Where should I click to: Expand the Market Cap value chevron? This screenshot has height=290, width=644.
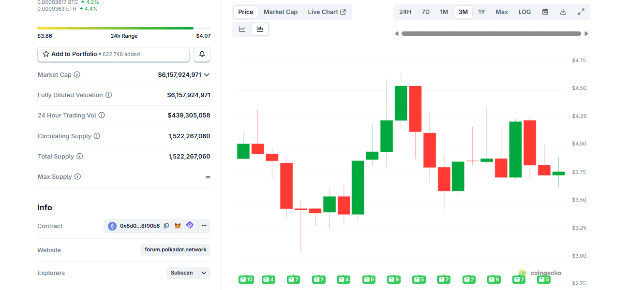tap(207, 75)
